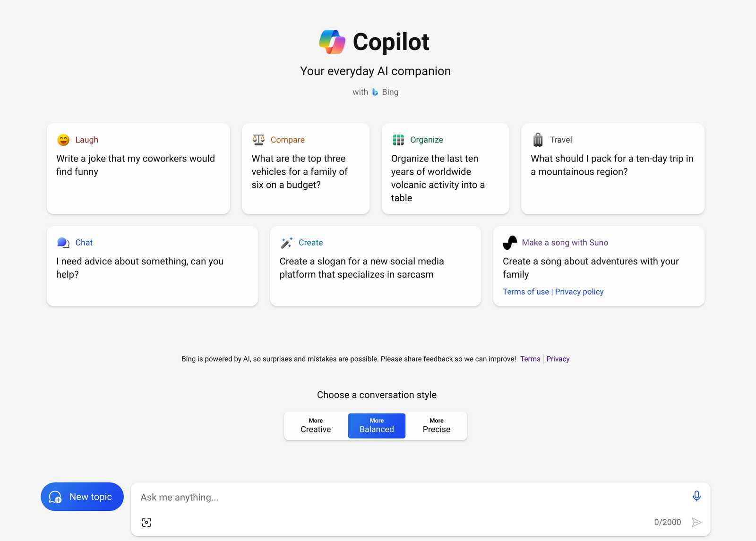The width and height of the screenshot is (756, 541).
Task: Select the sarcasm slogan suggestion card
Action: [375, 267]
